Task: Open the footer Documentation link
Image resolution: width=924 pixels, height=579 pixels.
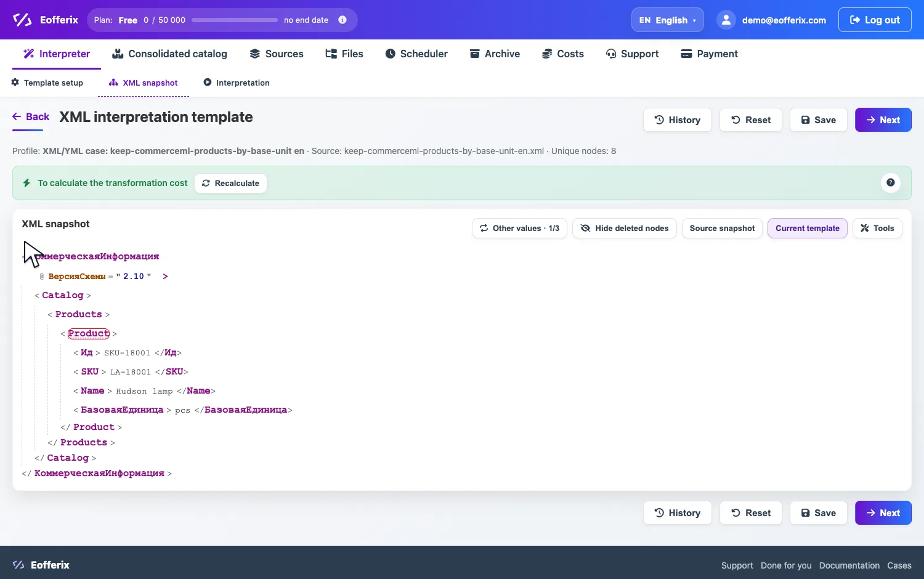Action: 849,565
